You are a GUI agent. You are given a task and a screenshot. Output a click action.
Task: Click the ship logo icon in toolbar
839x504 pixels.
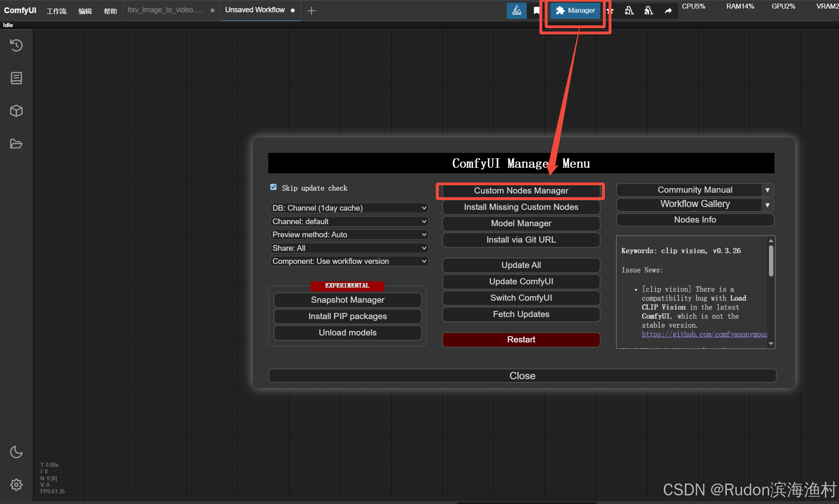[x=517, y=11]
